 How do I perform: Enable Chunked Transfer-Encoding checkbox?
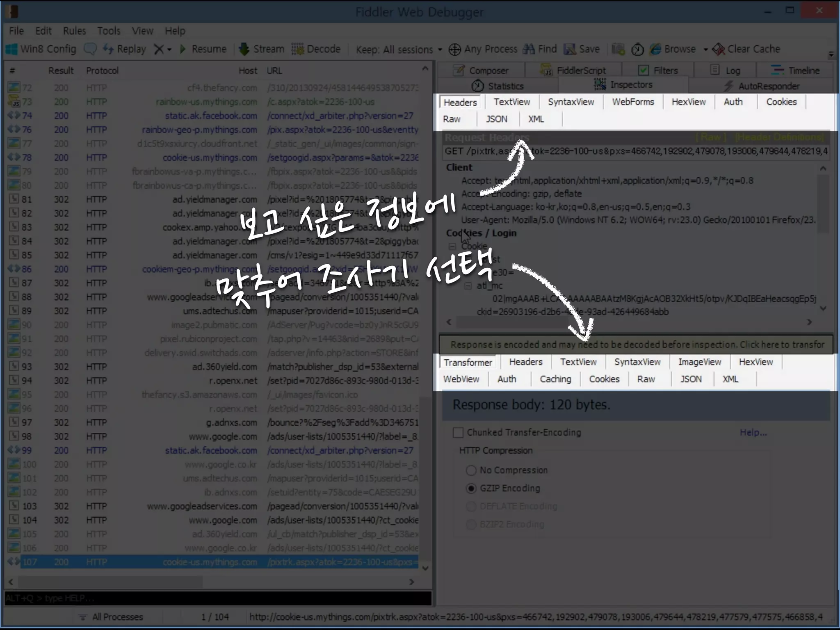pos(458,433)
